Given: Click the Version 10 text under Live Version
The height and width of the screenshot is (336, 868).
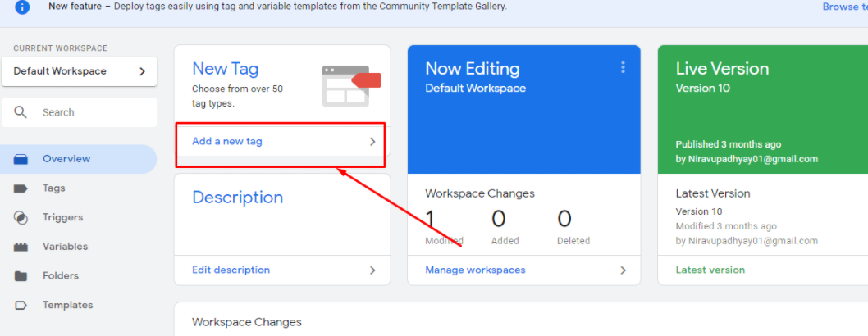Looking at the screenshot, I should (703, 89).
